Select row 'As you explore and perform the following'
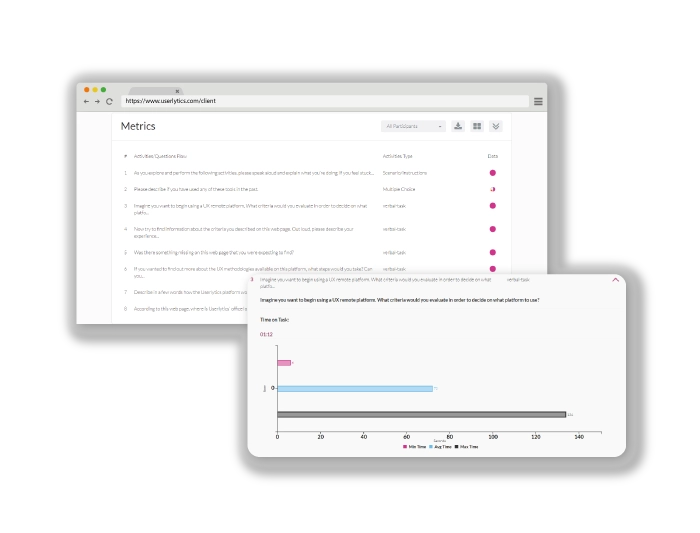The image size is (700, 533). pyautogui.click(x=310, y=173)
